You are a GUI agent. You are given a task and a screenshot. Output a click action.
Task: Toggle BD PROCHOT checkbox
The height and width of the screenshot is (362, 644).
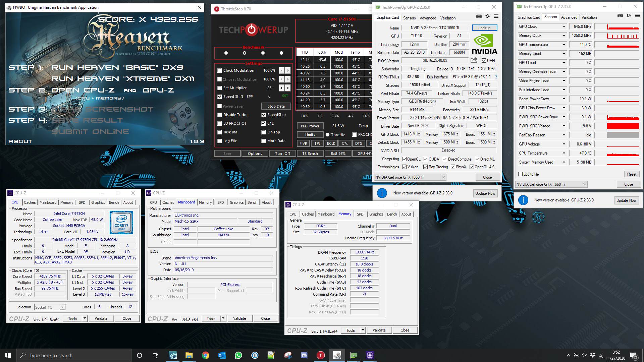tap(219, 123)
